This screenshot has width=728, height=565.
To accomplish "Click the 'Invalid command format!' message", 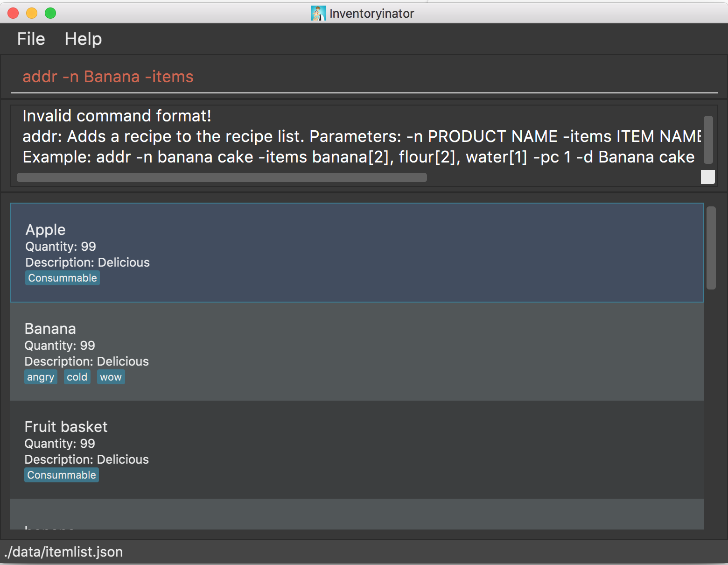I will (117, 116).
